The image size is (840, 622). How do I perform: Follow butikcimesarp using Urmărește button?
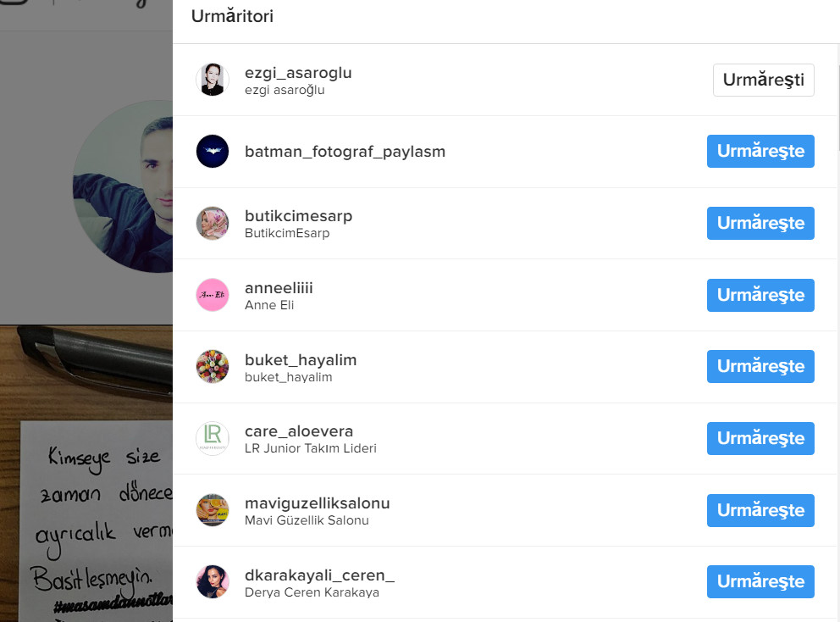[760, 223]
